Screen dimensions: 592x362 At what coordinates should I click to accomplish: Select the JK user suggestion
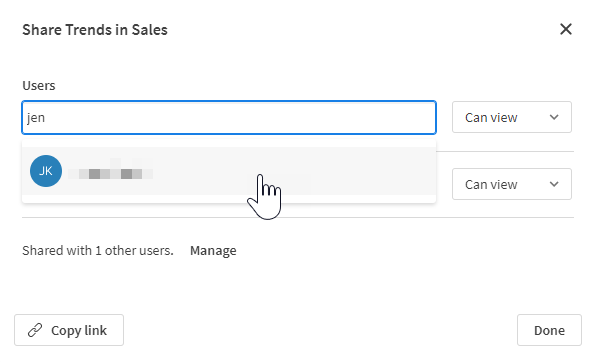coord(229,171)
